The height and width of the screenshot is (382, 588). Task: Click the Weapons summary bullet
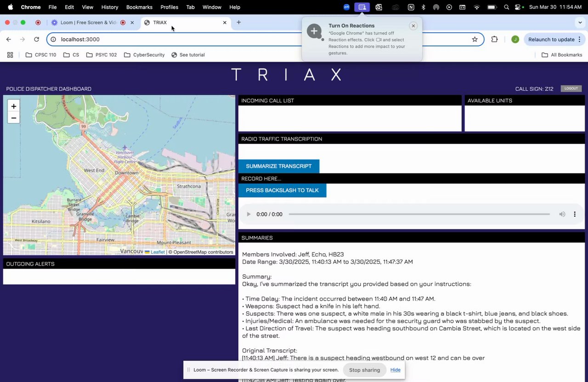coord(311,306)
